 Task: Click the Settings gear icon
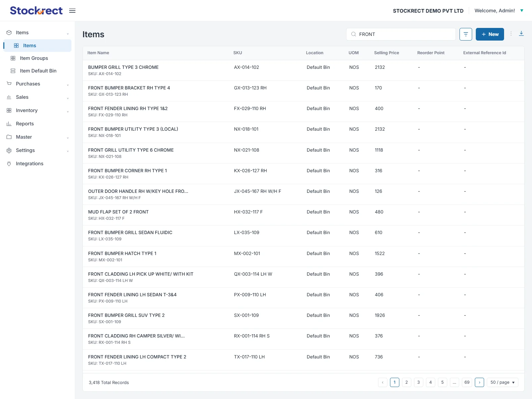point(9,150)
